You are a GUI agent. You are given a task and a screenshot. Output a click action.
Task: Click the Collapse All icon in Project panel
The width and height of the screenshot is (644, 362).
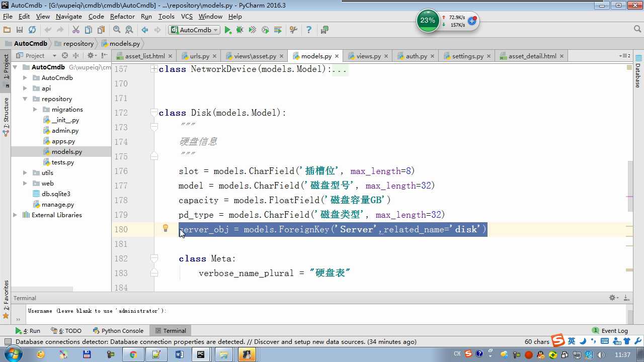click(76, 56)
